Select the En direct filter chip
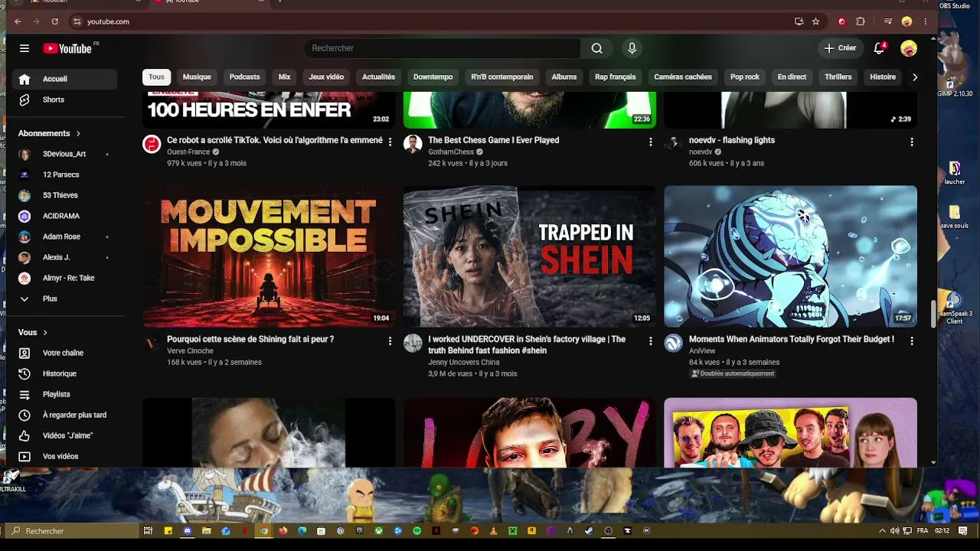 pyautogui.click(x=792, y=77)
